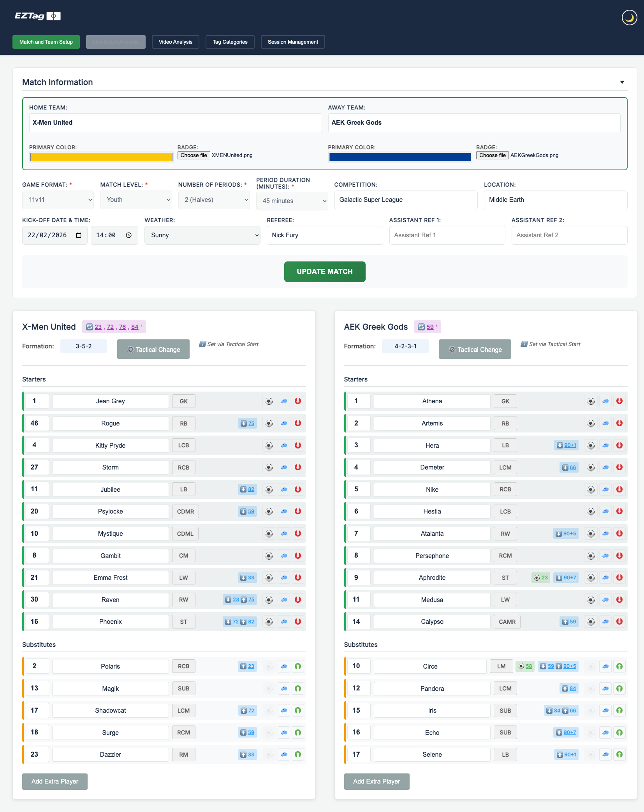Switch to the Video Analysis tab
Viewport: 644px width, 812px height.
[x=175, y=42]
